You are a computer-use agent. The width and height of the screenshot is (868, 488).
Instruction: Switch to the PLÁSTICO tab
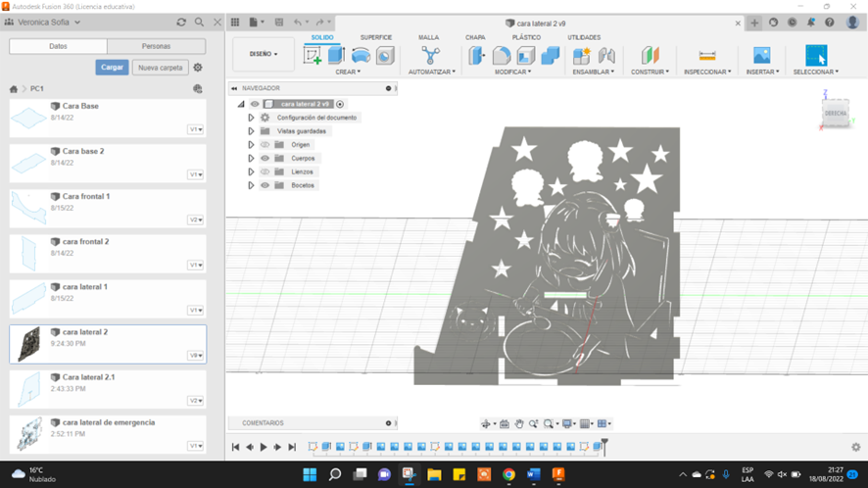[x=526, y=37]
